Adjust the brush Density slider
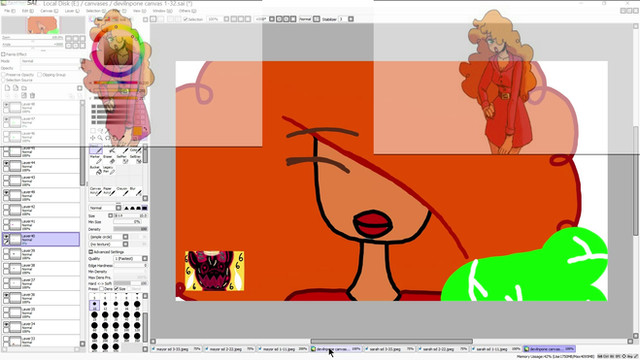The width and height of the screenshot is (640, 360). (x=130, y=229)
